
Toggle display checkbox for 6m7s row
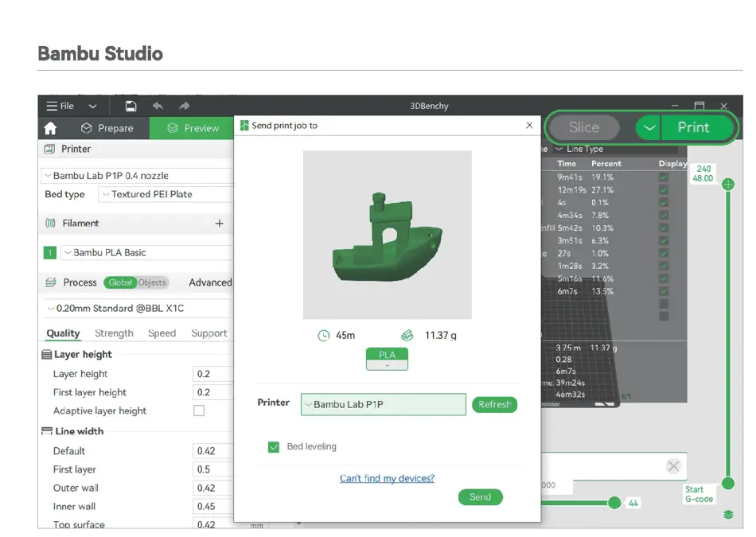click(x=664, y=291)
